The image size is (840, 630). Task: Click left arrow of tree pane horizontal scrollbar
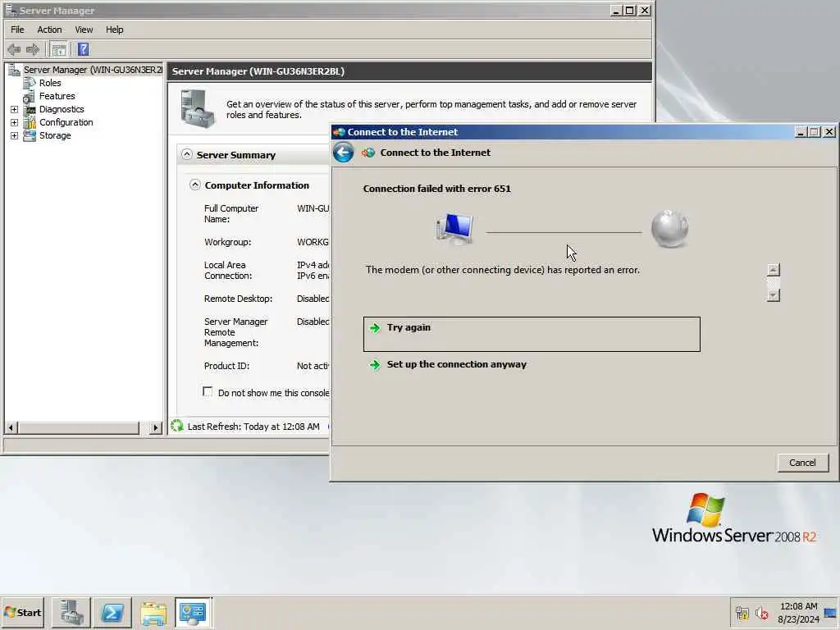click(11, 427)
